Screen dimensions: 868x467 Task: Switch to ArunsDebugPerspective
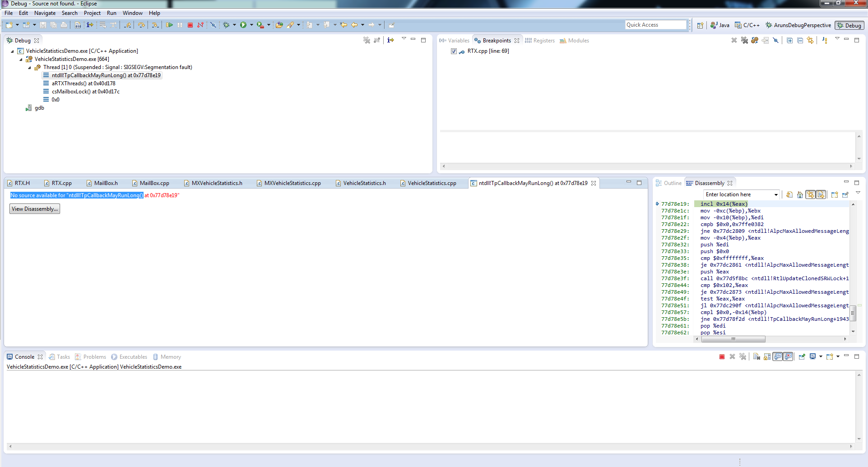tap(798, 25)
